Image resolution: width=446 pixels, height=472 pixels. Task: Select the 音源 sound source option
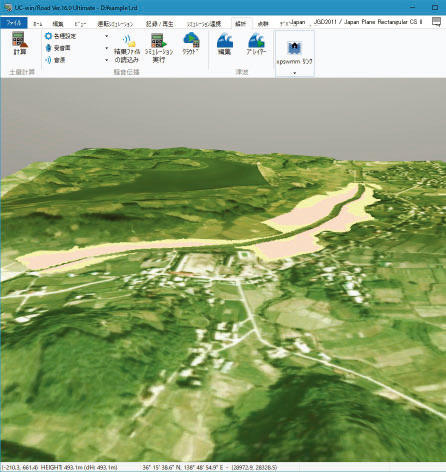point(55,60)
